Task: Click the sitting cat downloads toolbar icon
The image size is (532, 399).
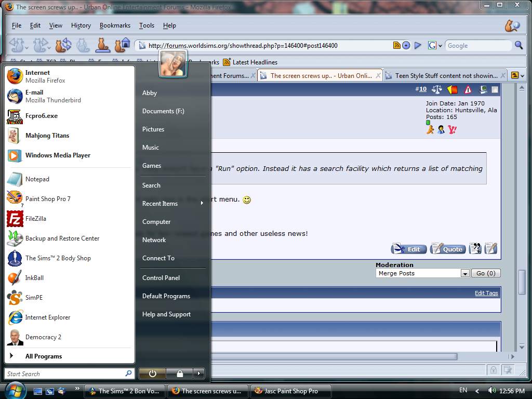Action: 102,45
